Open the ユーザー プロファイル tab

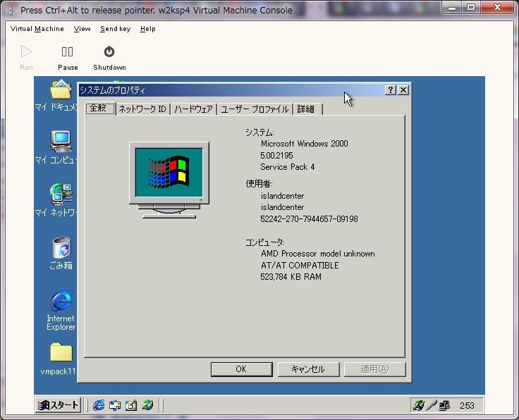click(255, 109)
